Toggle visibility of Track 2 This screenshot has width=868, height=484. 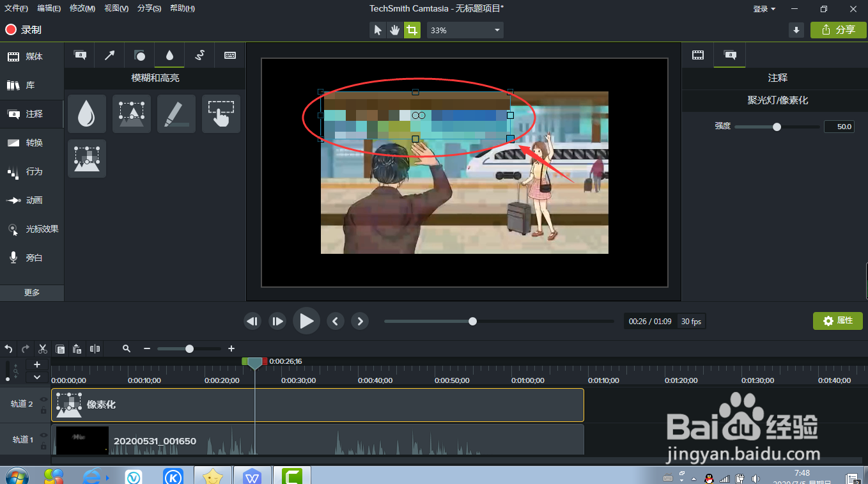[x=43, y=399]
